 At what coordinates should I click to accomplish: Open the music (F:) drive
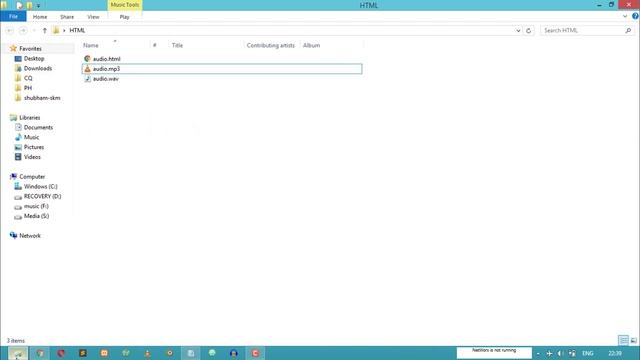point(36,206)
